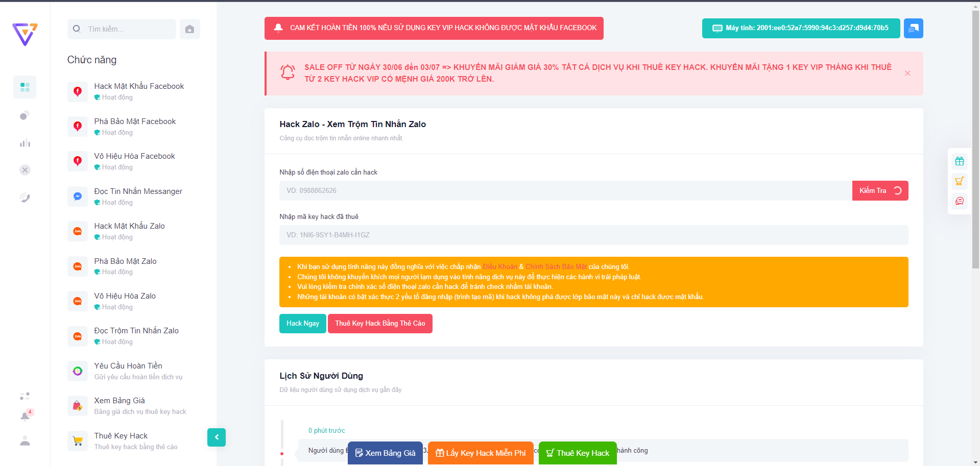
Task: Select Vô Hiệu Hóa Zalo in sidebar
Action: tap(125, 296)
